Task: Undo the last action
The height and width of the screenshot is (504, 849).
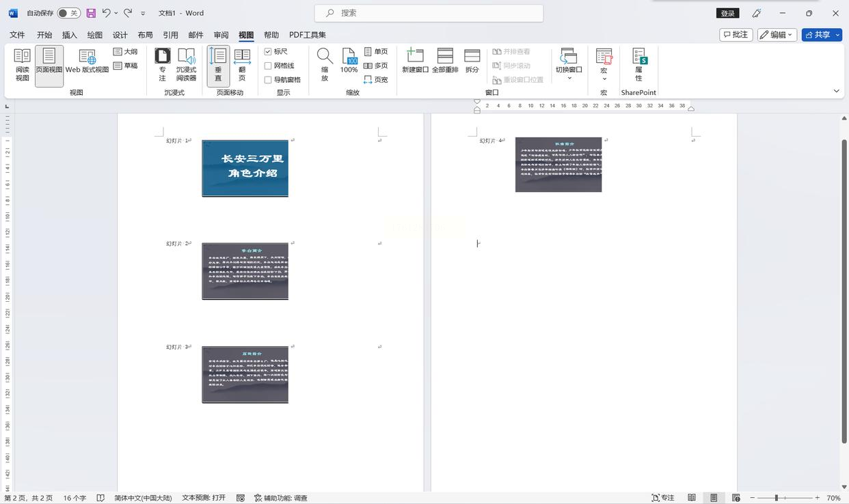Action: pyautogui.click(x=107, y=13)
